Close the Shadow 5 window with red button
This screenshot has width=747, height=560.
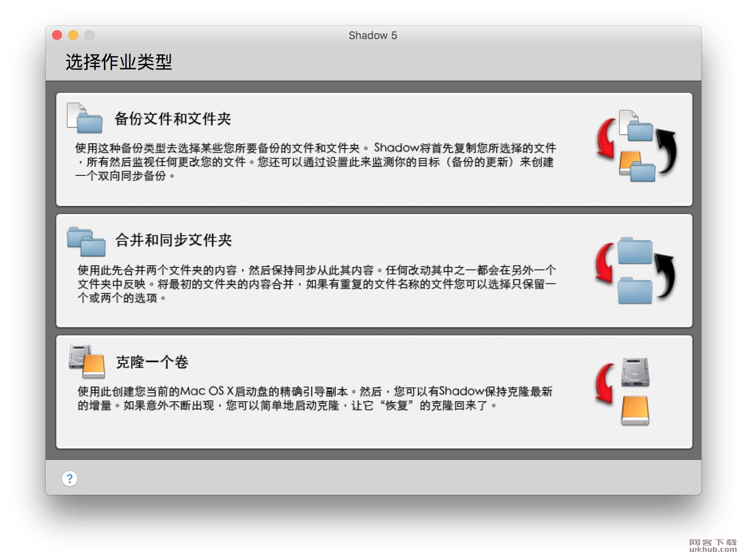point(57,35)
